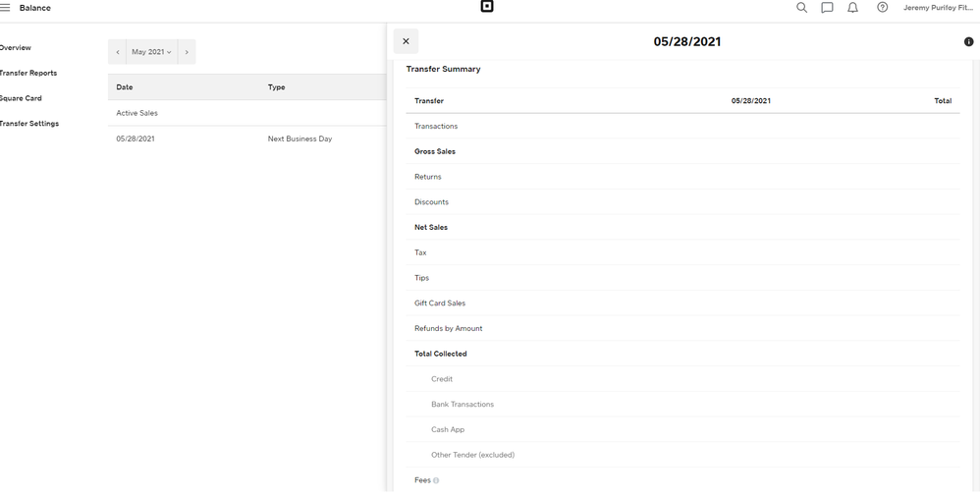Open the hamburger navigation menu

pyautogui.click(x=5, y=8)
